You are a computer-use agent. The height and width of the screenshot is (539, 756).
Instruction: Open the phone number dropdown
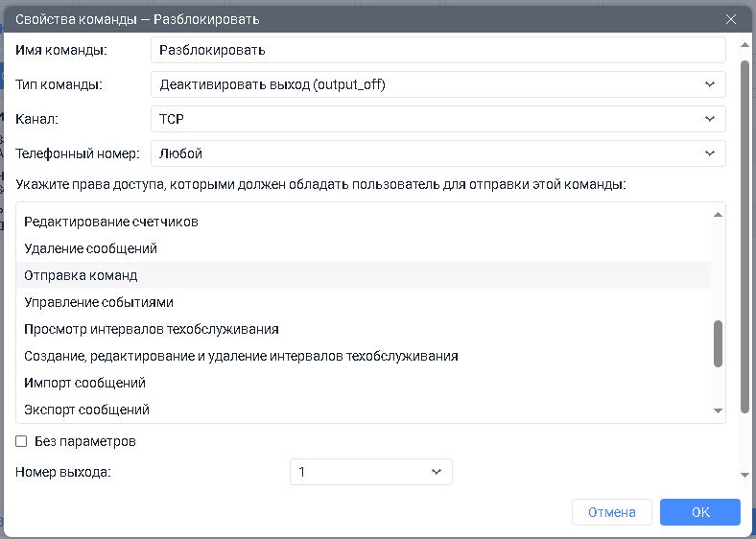point(437,153)
